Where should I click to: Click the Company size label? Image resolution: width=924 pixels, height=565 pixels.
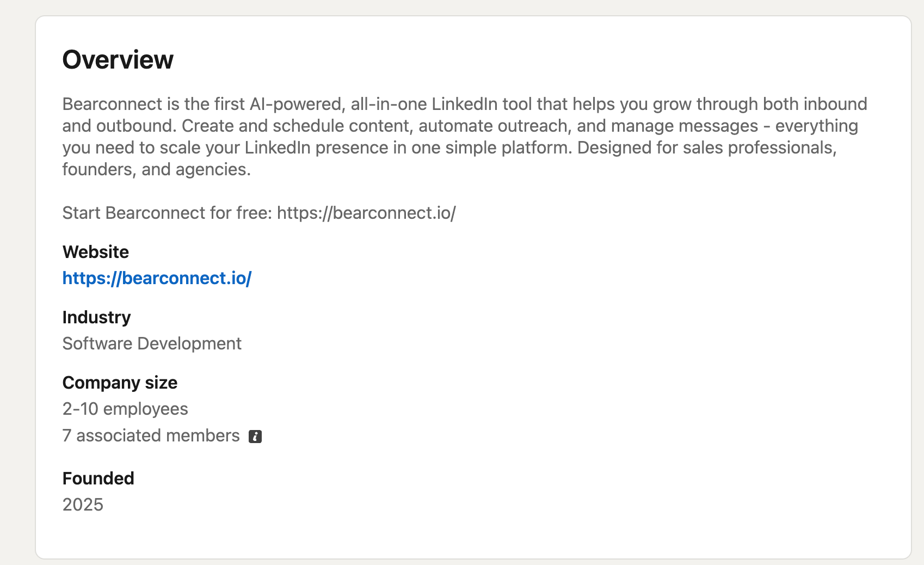[120, 383]
